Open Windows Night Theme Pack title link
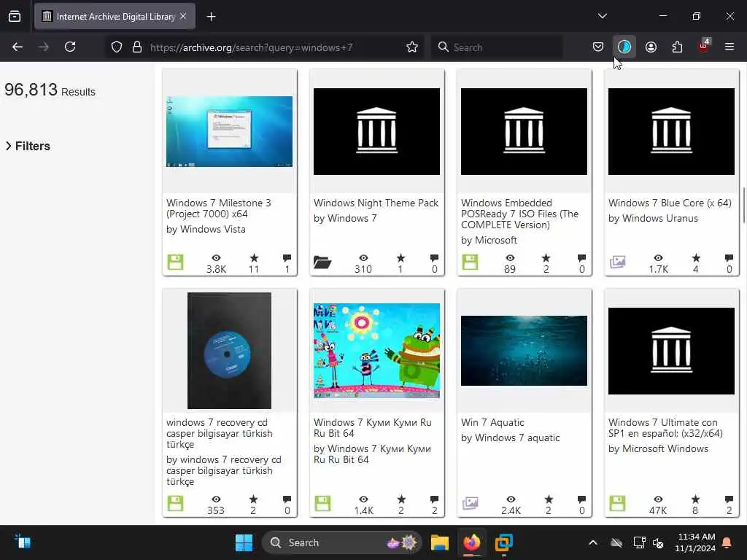This screenshot has width=747, height=560. point(376,203)
